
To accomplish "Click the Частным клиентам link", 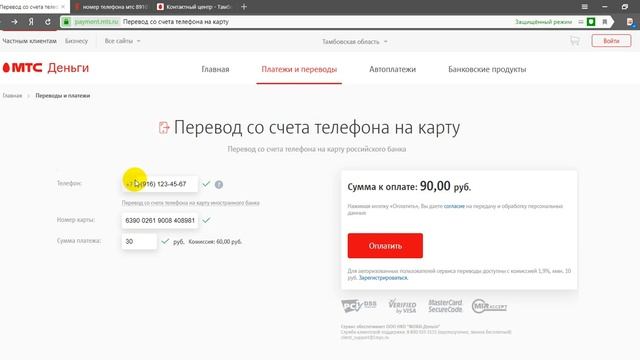I will click(29, 41).
